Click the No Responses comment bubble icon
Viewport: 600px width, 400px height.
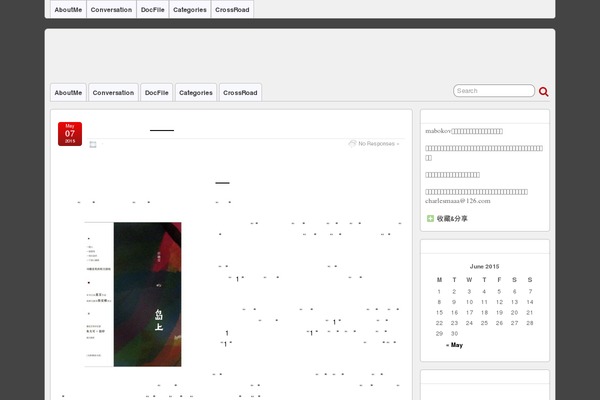pyautogui.click(x=352, y=144)
